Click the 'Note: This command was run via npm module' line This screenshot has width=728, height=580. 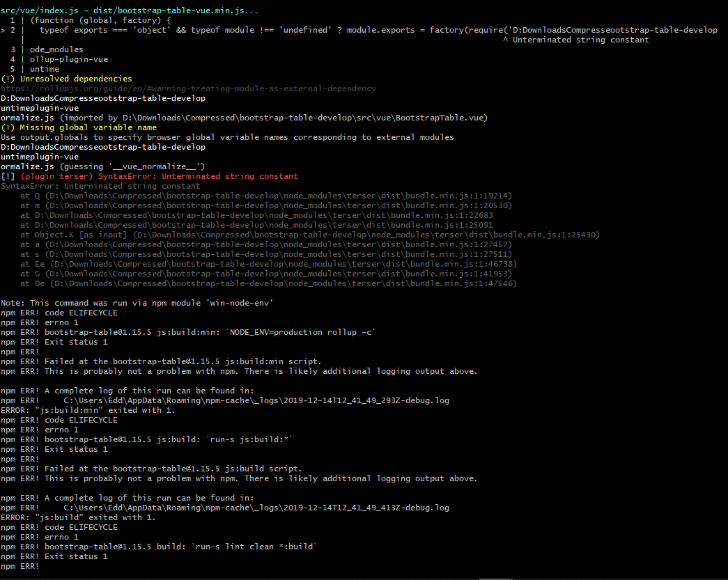pos(137,303)
